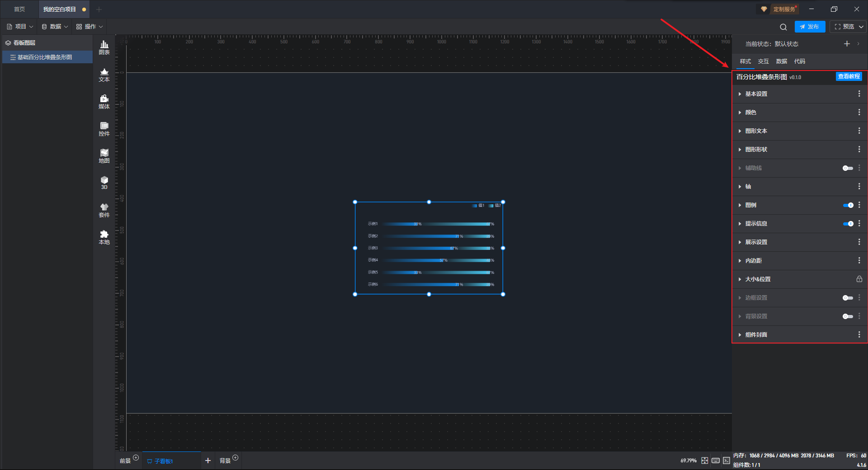
Task: Disable the 图例 legend toggle
Action: 848,205
